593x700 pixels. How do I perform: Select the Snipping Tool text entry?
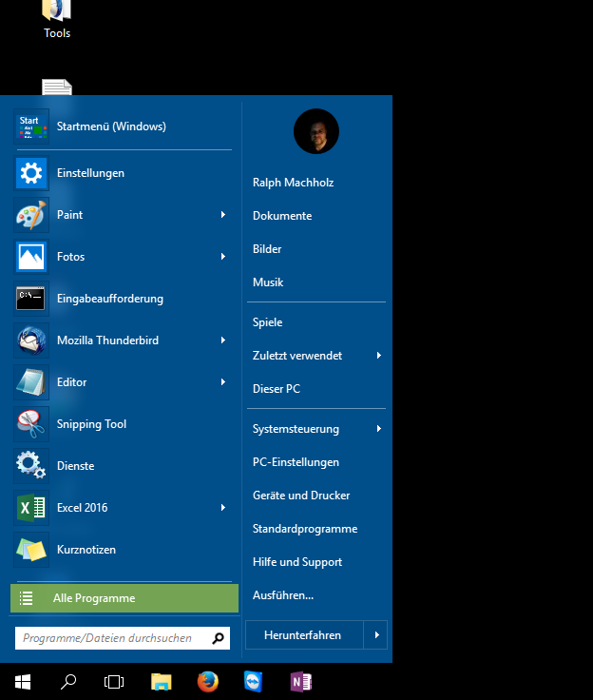point(91,424)
